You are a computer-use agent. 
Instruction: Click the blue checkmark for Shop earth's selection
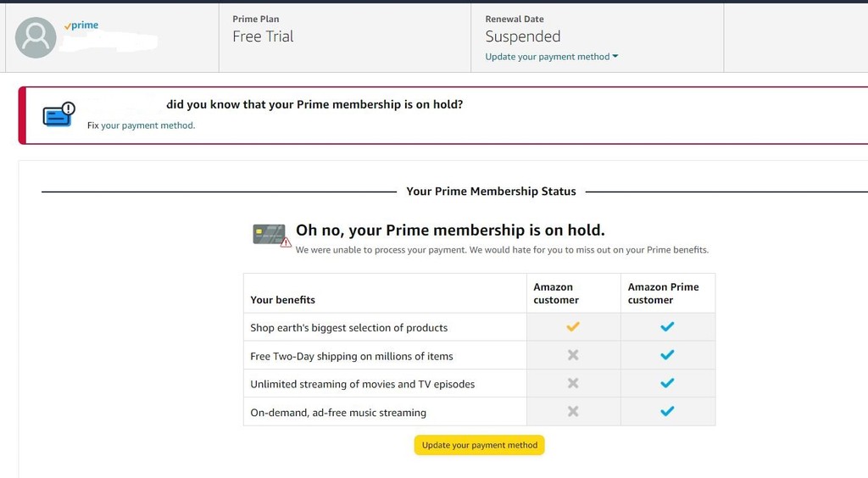point(667,327)
